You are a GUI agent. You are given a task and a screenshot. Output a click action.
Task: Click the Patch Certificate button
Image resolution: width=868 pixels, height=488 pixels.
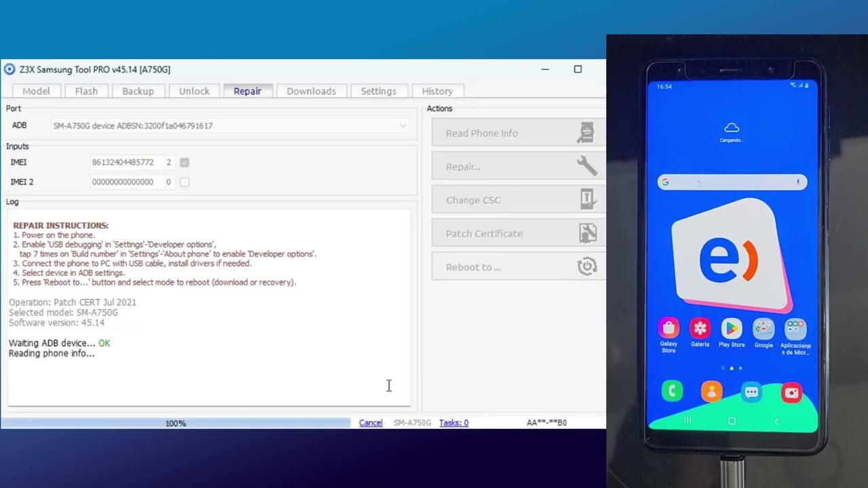pos(519,233)
